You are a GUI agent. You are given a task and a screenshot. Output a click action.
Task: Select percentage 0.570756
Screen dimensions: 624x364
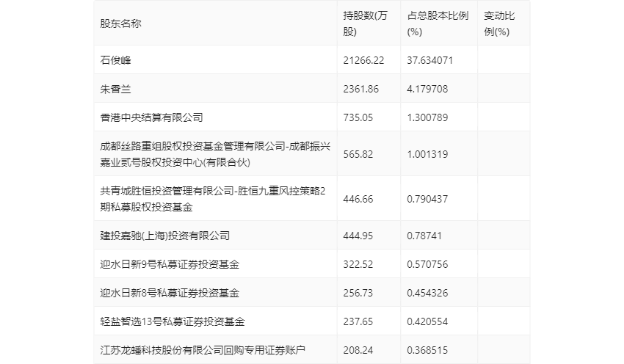[x=427, y=264]
